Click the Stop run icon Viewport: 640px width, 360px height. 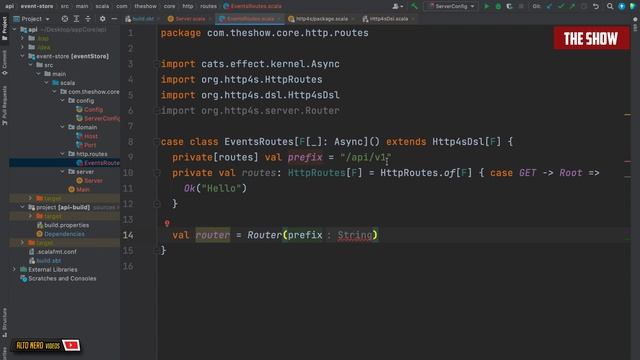(521, 6)
